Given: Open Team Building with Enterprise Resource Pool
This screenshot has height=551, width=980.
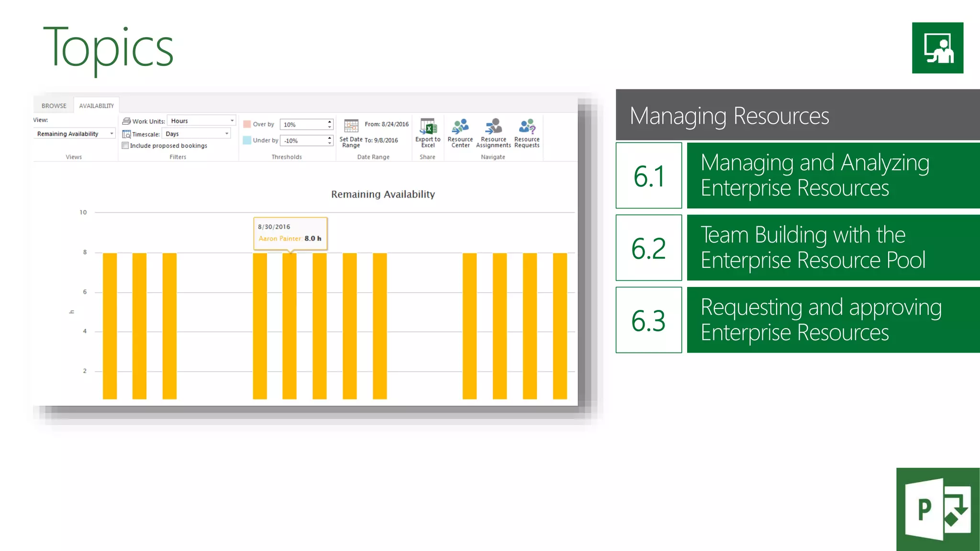Looking at the screenshot, I should point(834,248).
